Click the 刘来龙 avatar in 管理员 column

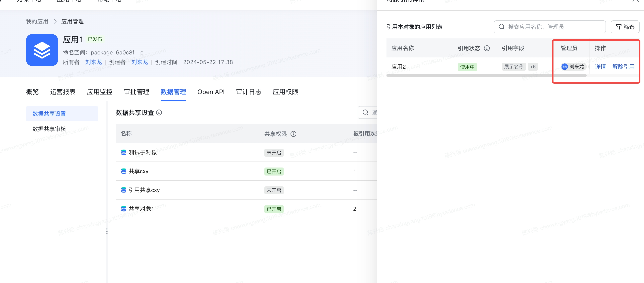click(x=565, y=67)
